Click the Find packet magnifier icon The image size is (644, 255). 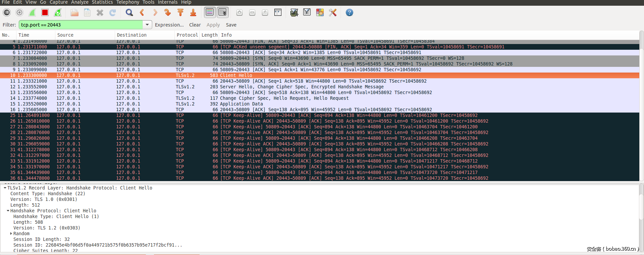(x=129, y=13)
